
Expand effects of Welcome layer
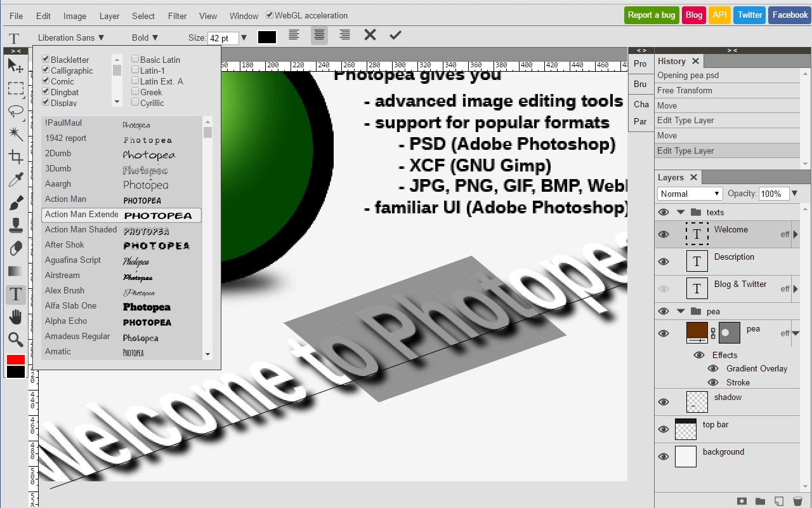pos(796,234)
